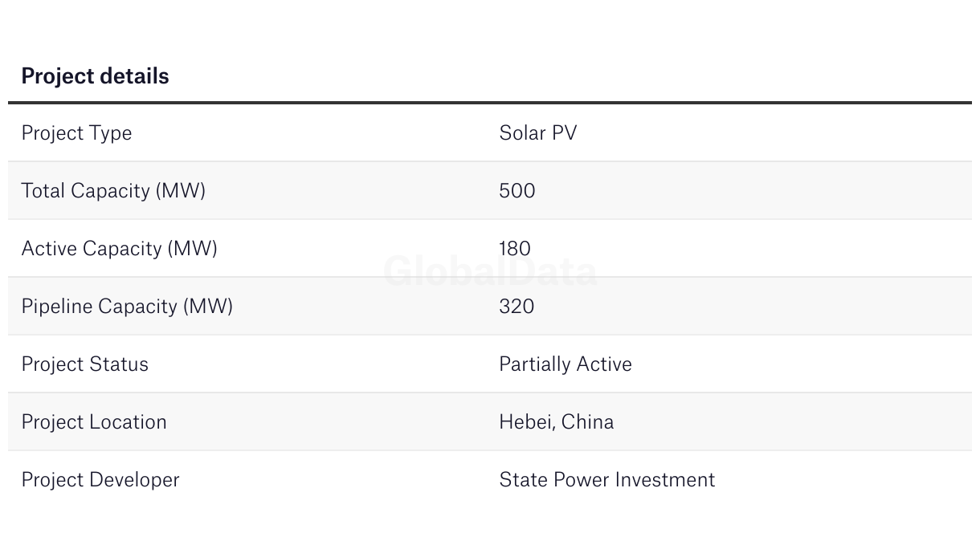Click the (MW) unit after Pipeline Capacity

pos(208,307)
